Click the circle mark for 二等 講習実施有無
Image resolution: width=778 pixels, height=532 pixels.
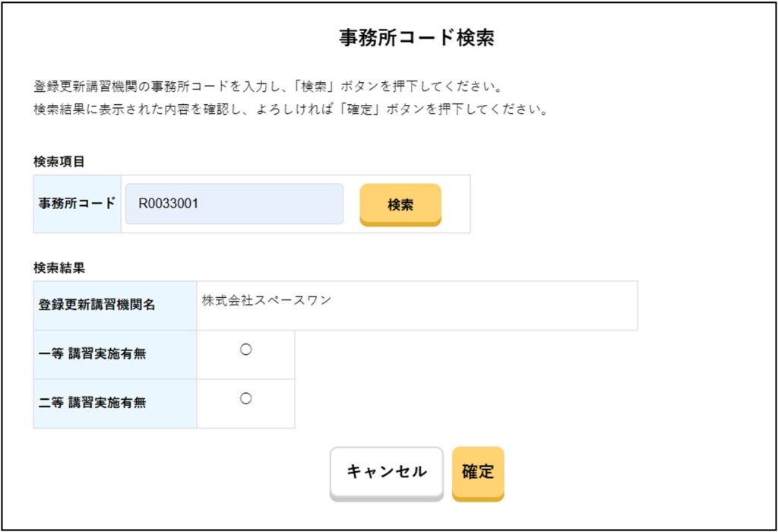click(x=245, y=398)
